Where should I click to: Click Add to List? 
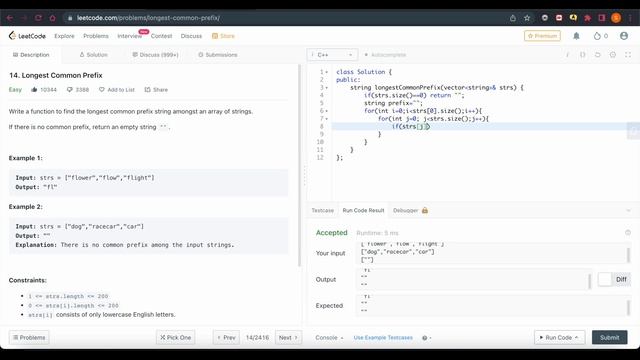point(117,89)
